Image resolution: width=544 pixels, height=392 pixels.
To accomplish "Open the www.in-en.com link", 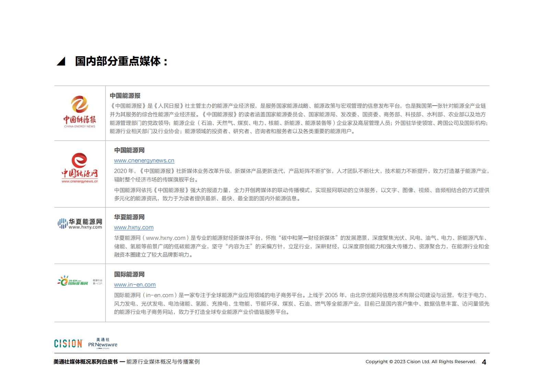I will tap(135, 285).
